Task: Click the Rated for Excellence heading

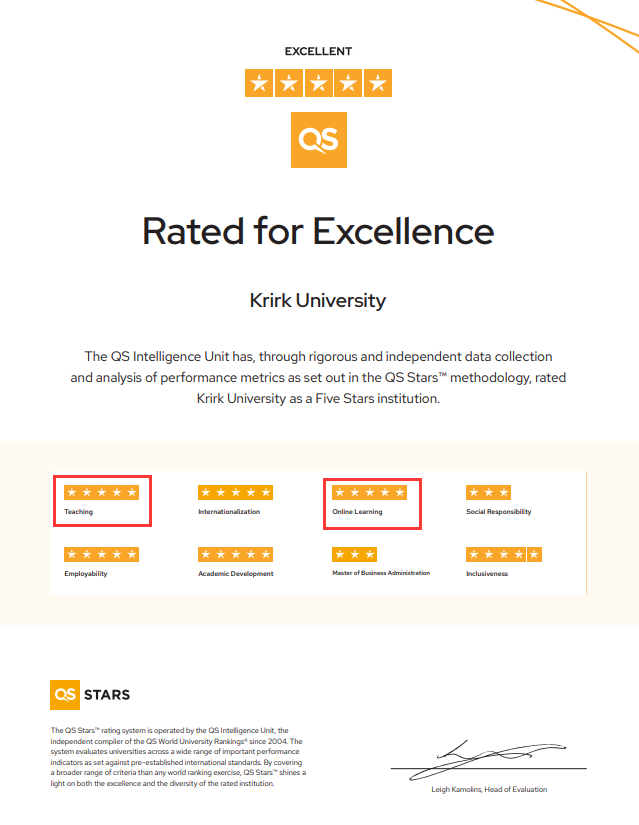Action: click(x=318, y=231)
